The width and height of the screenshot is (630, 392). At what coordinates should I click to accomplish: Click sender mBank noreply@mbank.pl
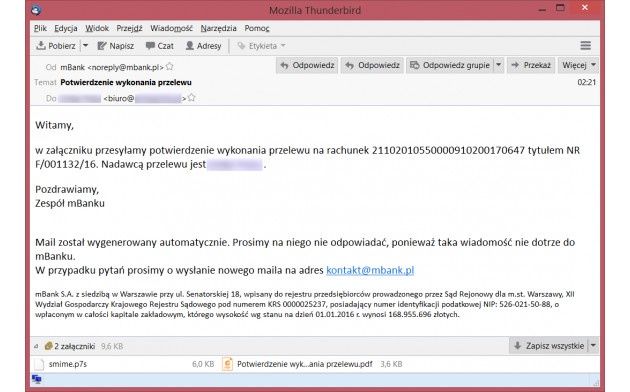point(112,67)
